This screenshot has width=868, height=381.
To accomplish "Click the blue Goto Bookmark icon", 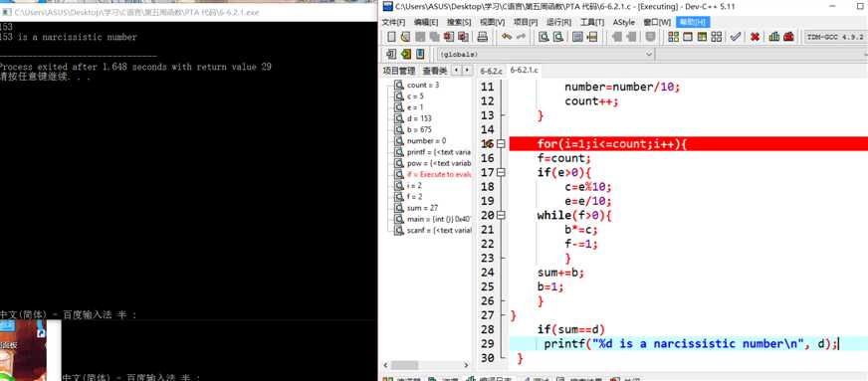I will click(420, 54).
